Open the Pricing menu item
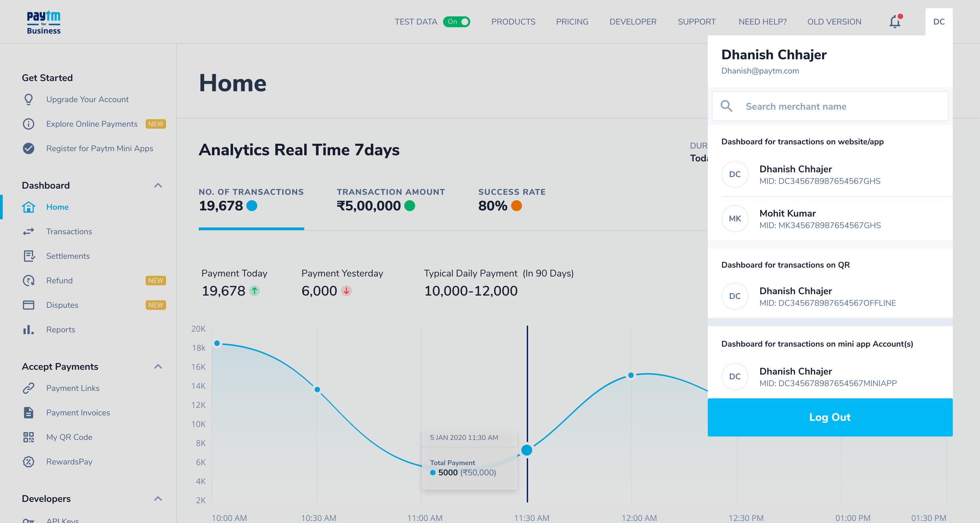The image size is (980, 523). (x=572, y=22)
